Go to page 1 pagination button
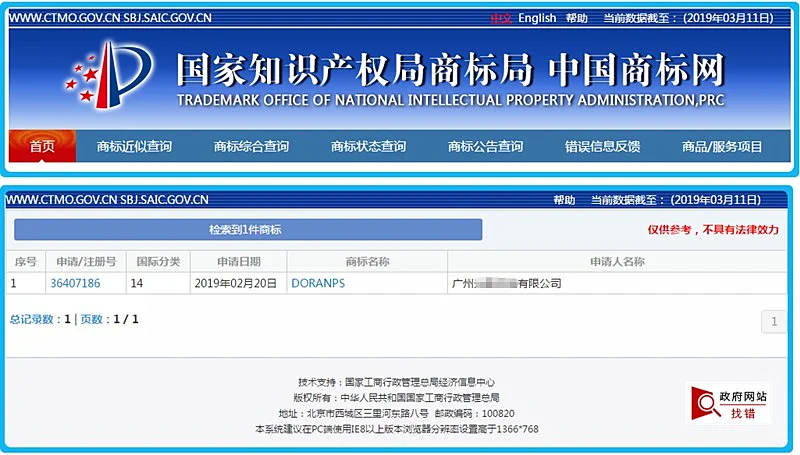Image resolution: width=800 pixels, height=455 pixels. 773,322
